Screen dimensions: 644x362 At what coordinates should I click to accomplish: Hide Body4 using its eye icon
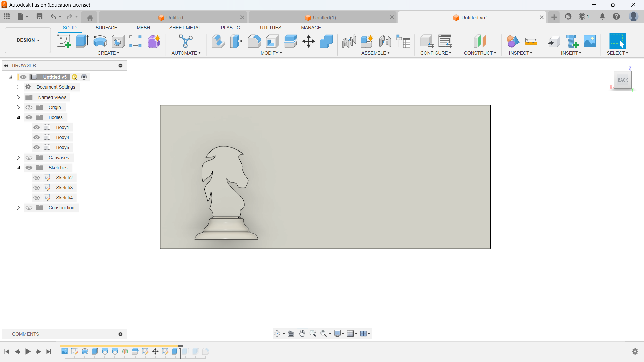pos(37,137)
